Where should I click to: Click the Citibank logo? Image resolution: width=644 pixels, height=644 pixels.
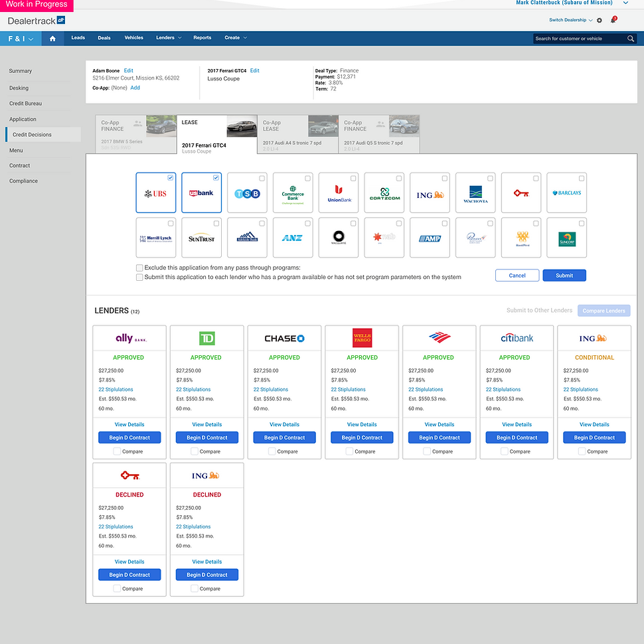pos(517,338)
